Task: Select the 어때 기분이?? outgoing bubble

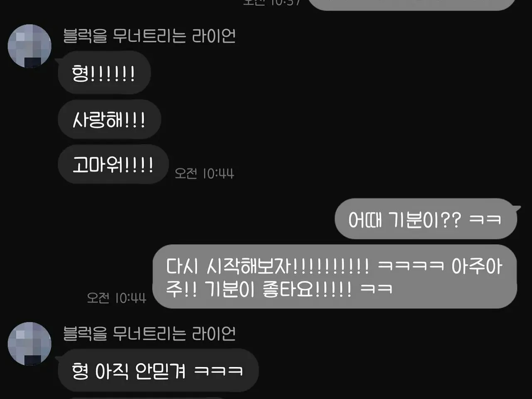Action: point(426,219)
